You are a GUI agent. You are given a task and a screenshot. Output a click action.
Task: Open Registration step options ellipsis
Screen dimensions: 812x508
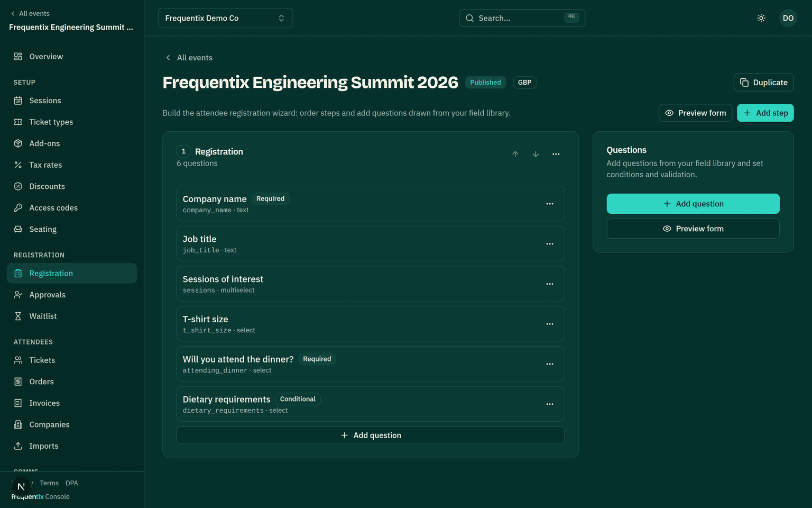pos(556,154)
